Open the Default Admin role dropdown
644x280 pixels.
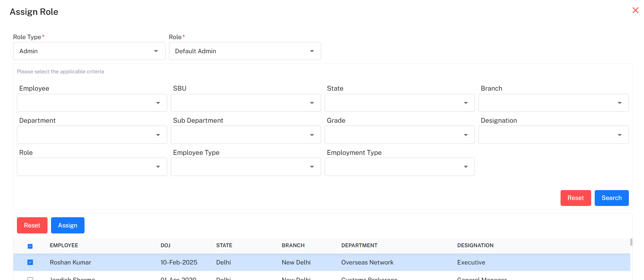tap(245, 51)
